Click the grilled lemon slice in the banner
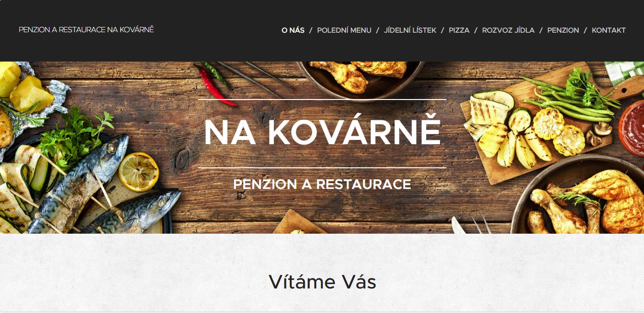Screen dimensions: 644x313 pyautogui.click(x=139, y=172)
